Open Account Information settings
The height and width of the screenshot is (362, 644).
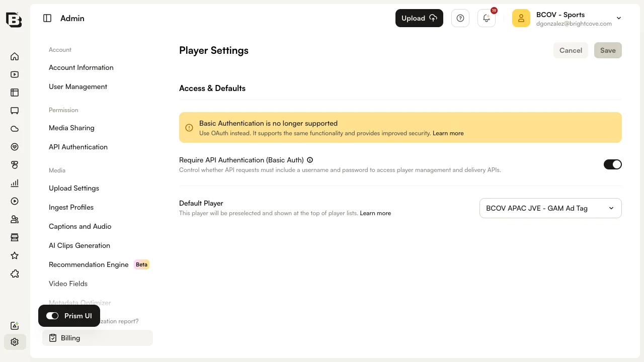81,67
